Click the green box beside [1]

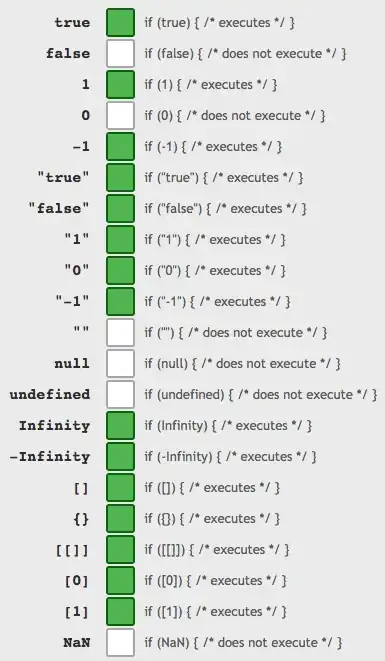click(121, 611)
